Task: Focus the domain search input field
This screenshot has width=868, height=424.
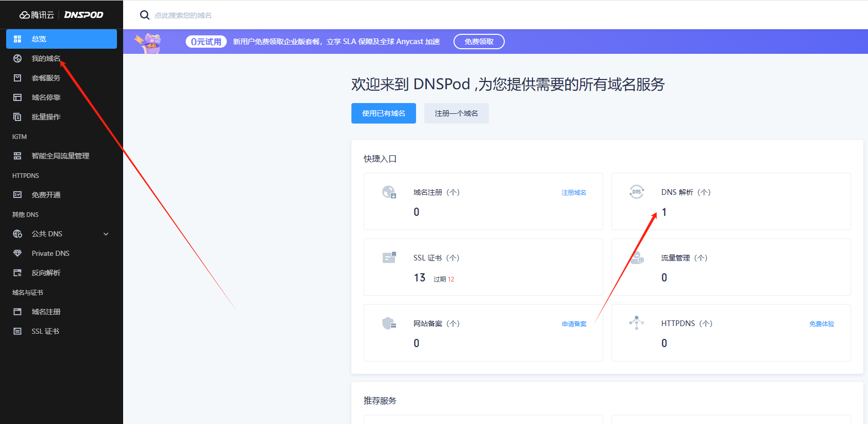Action: point(183,15)
